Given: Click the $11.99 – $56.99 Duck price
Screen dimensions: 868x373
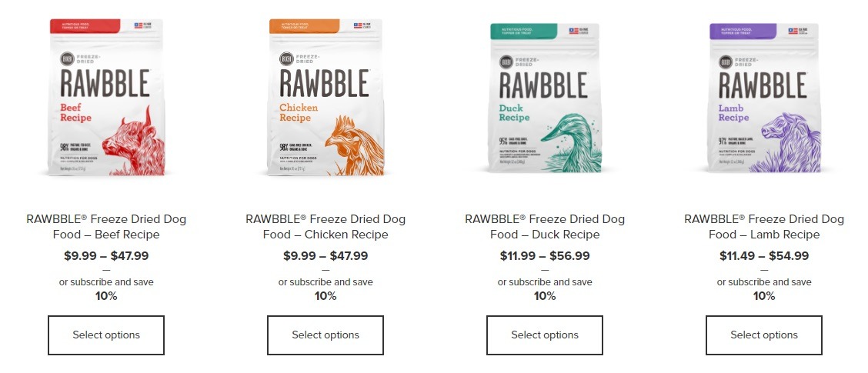Looking at the screenshot, I should click(545, 255).
